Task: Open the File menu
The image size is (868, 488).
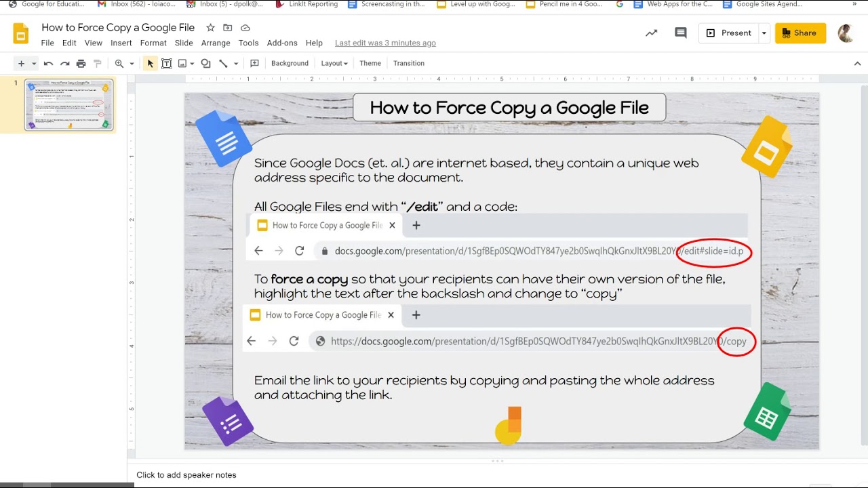Action: [x=47, y=43]
